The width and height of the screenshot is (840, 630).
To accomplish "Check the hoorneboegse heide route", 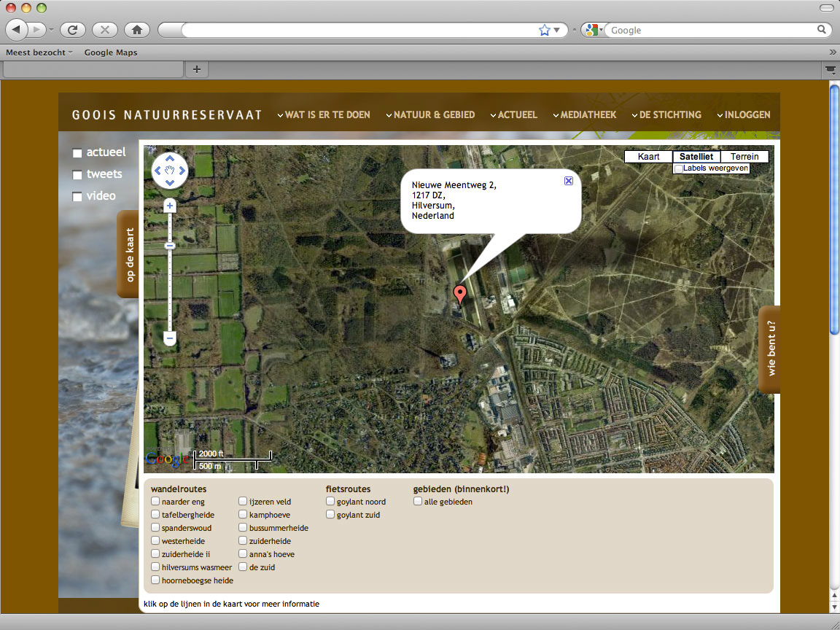I will 155,580.
